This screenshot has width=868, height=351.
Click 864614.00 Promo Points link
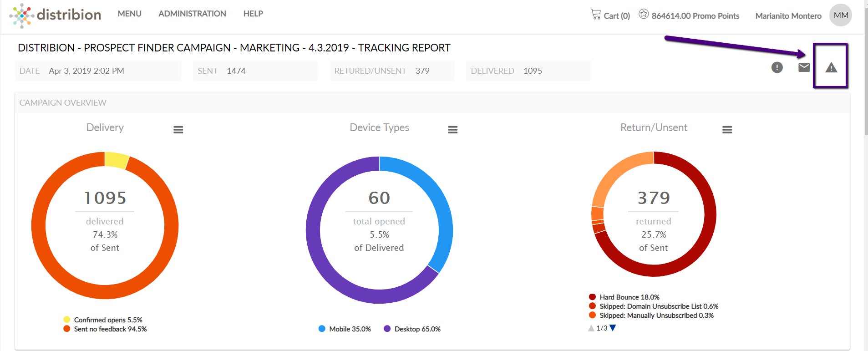(x=695, y=16)
